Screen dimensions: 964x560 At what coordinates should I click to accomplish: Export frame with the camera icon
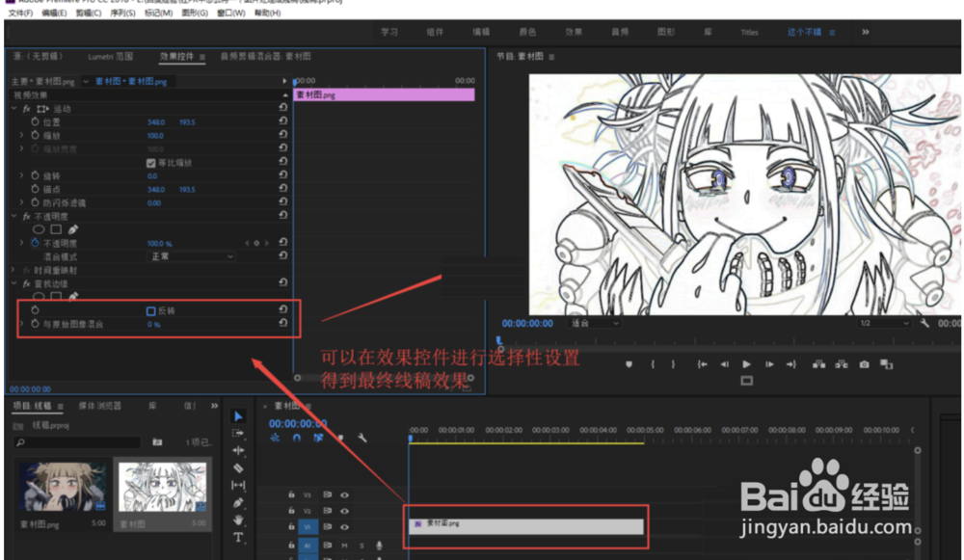pos(864,364)
